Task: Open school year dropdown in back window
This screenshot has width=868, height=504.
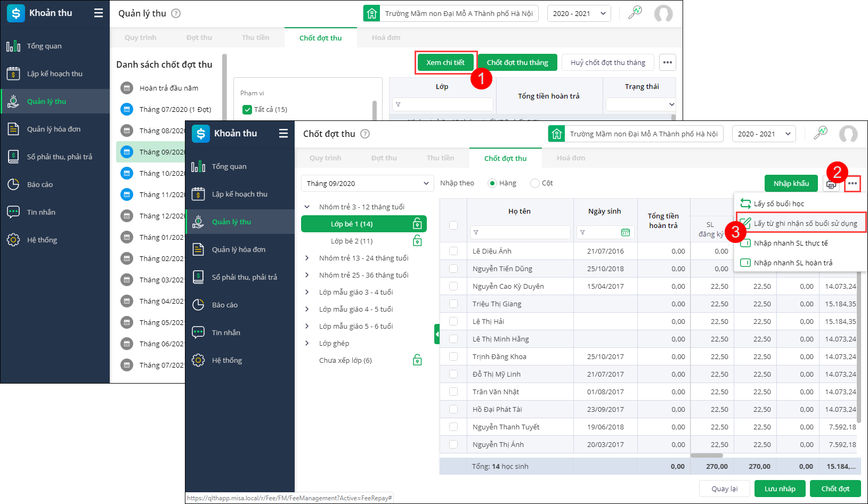Action: click(579, 13)
